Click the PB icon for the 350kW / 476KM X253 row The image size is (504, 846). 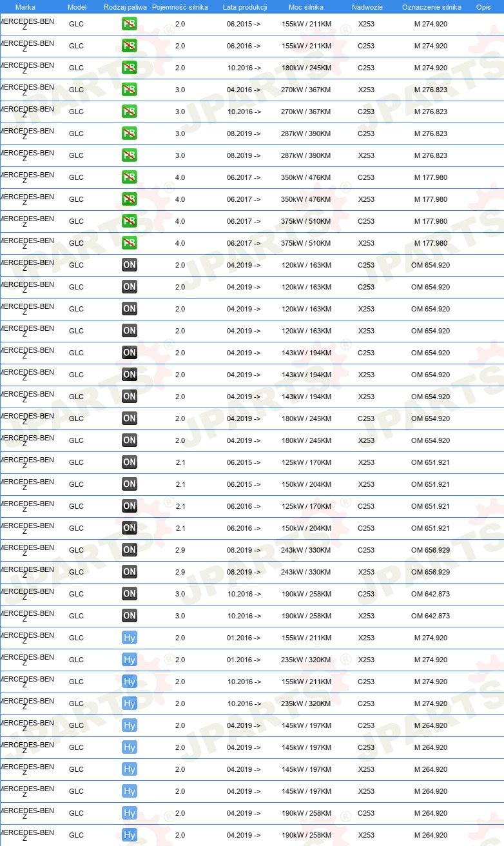[130, 200]
